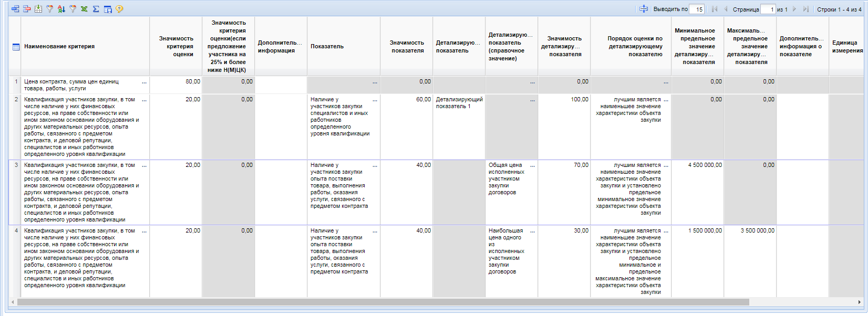This screenshot has width=868, height=316.
Task: Click the add row icon in toolbar
Action: click(15, 9)
